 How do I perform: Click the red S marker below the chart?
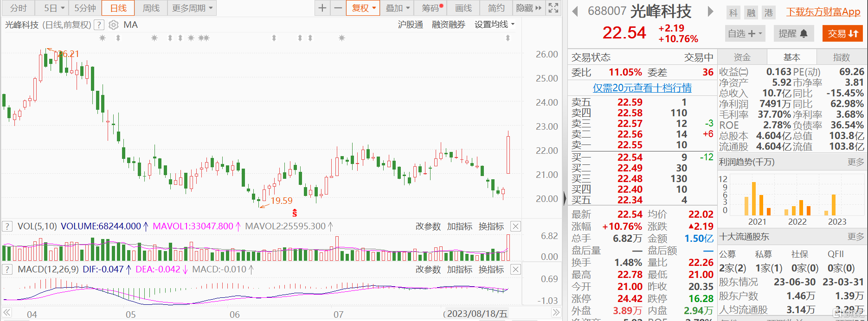[x=295, y=213]
